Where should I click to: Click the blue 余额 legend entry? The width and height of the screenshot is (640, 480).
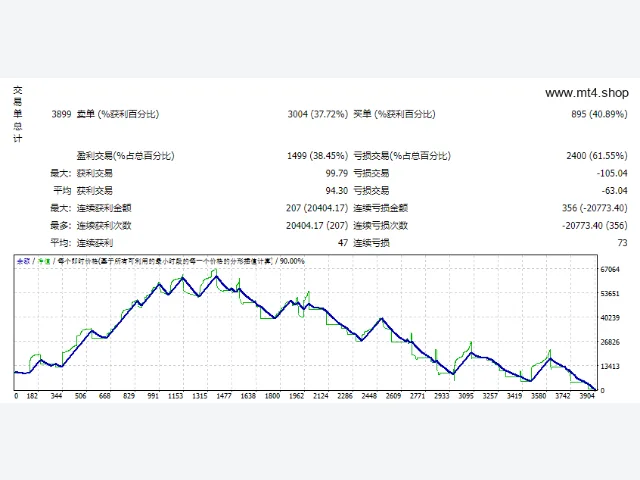23,261
